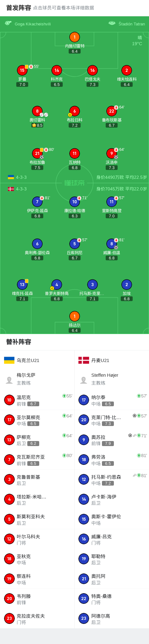Tap Denmark 4-3-3 formation flag

click(x=11, y=189)
